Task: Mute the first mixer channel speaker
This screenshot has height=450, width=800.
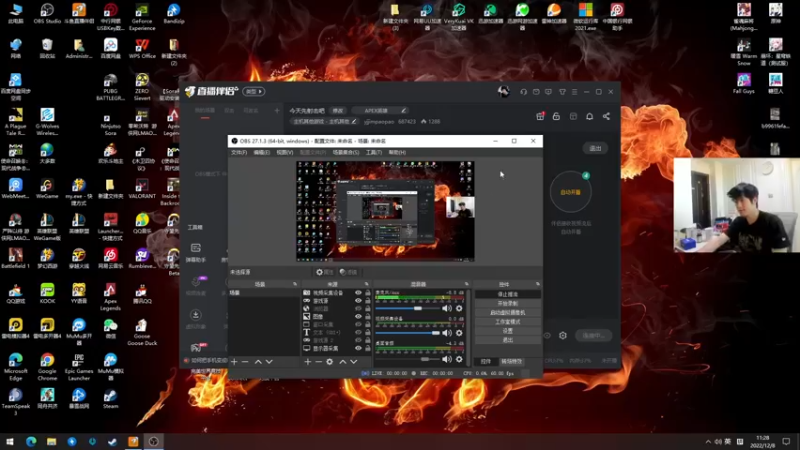Action: pos(447,309)
